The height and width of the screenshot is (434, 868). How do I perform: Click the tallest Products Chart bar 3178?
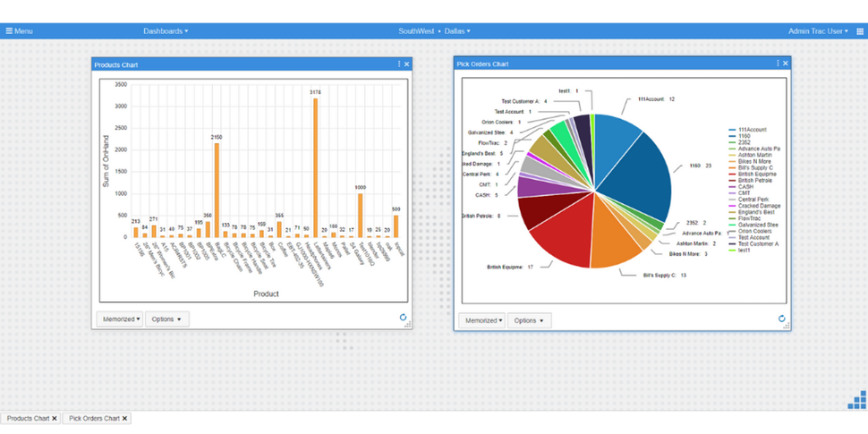coord(316,167)
